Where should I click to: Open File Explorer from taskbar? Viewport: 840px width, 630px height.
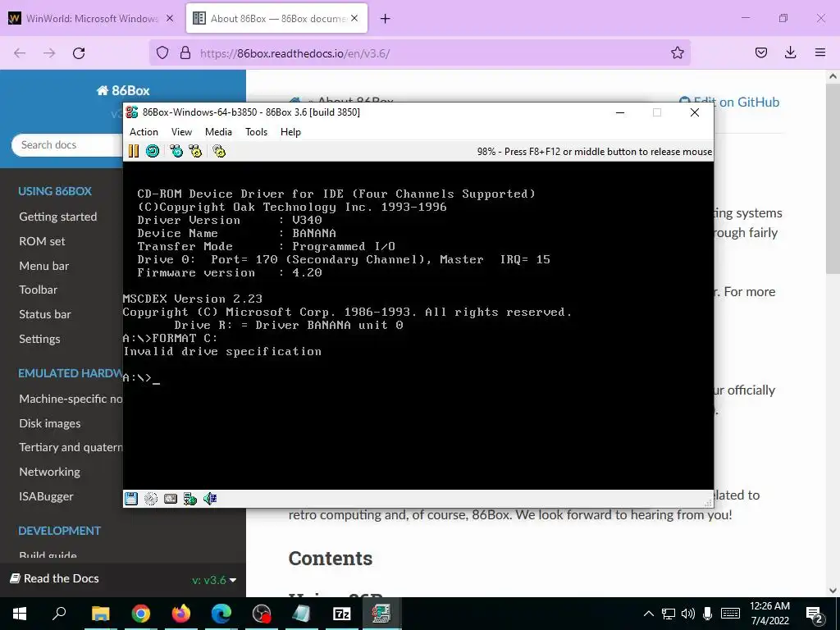pos(100,614)
